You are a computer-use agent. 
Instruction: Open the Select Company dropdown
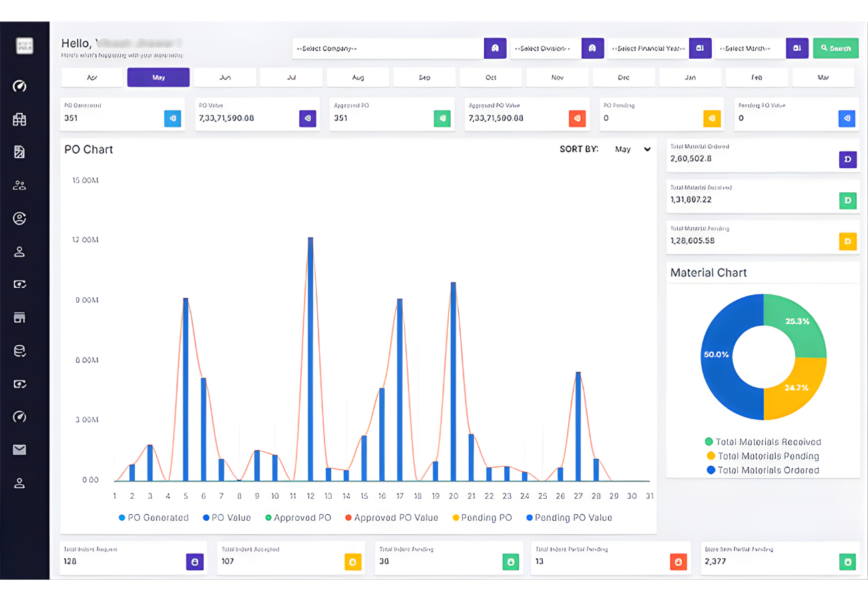(x=387, y=49)
